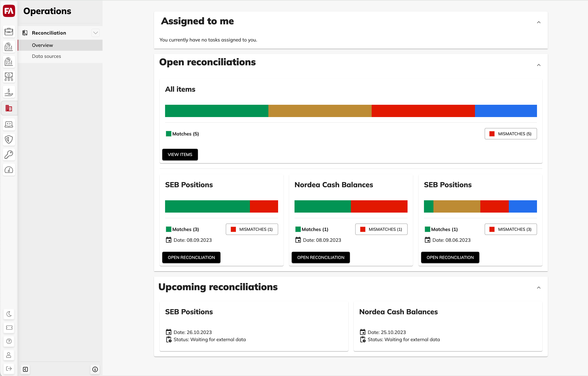Toggle MISMATCHES (1) in Nordea Cash Balances

381,229
